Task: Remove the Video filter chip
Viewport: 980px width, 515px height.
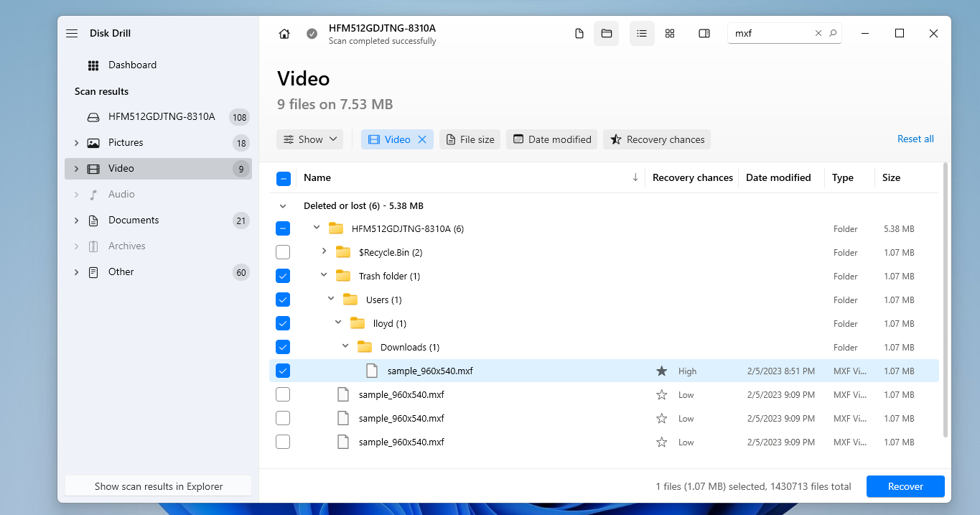Action: (x=422, y=139)
